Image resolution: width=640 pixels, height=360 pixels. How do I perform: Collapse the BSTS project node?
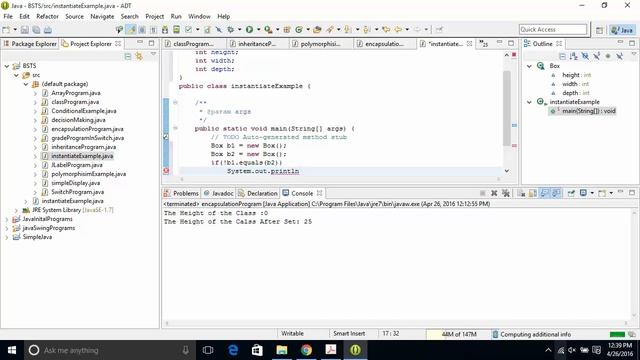pos(7,66)
